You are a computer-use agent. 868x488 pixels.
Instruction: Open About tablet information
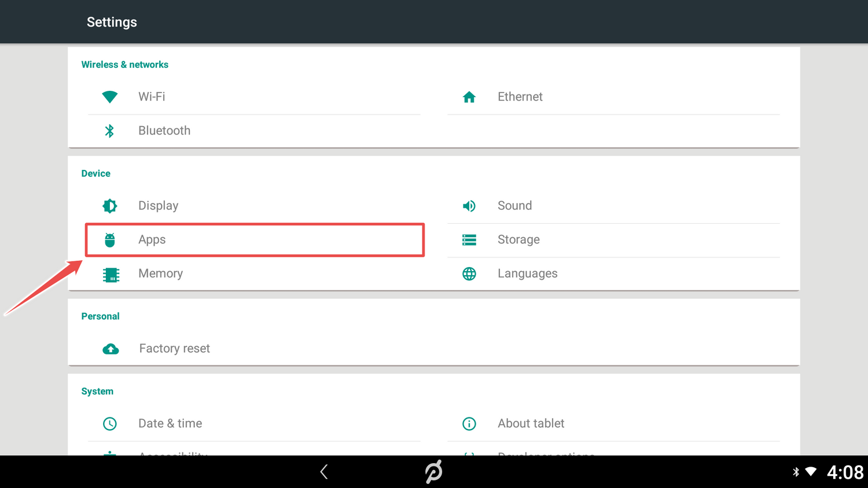(x=531, y=423)
